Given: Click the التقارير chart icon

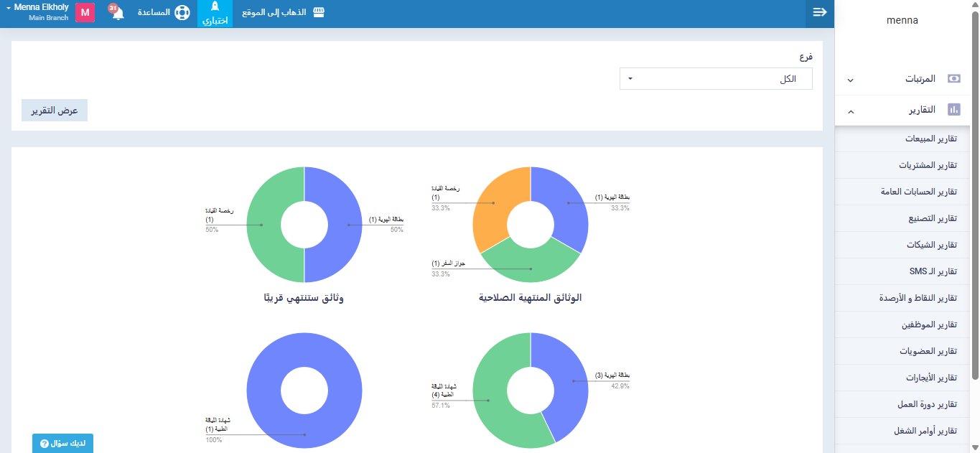Looking at the screenshot, I should pos(953,110).
